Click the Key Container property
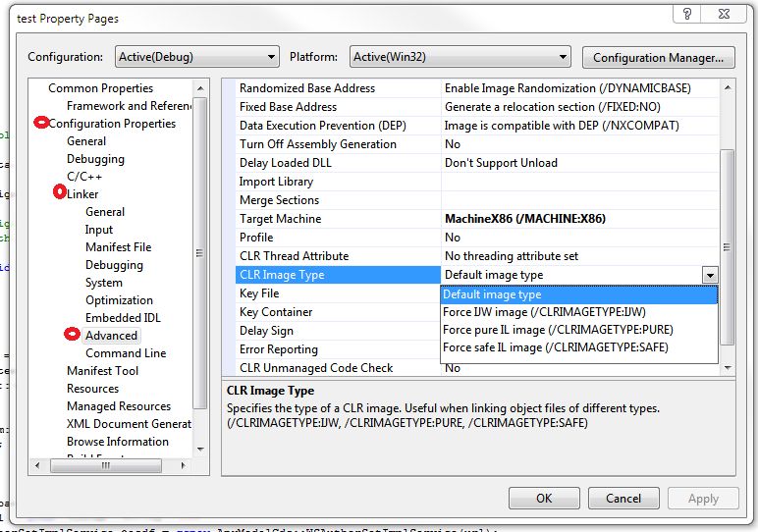The width and height of the screenshot is (758, 532). point(276,312)
